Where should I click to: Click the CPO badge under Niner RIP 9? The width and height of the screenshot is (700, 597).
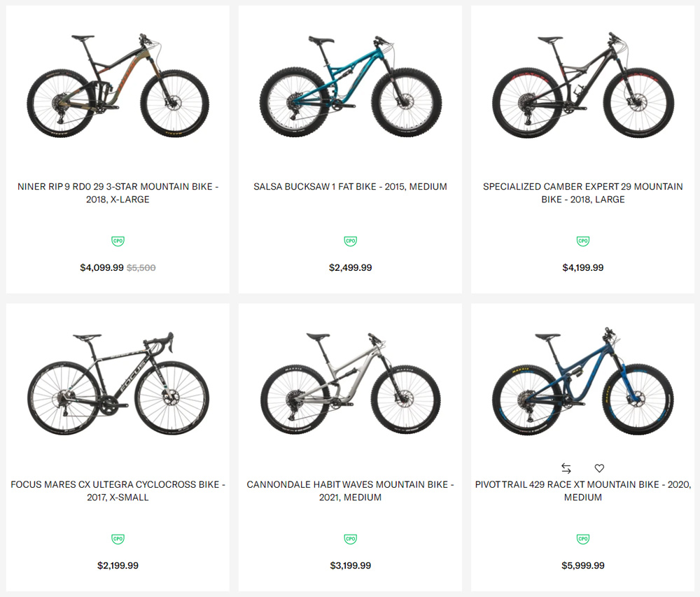[118, 241]
